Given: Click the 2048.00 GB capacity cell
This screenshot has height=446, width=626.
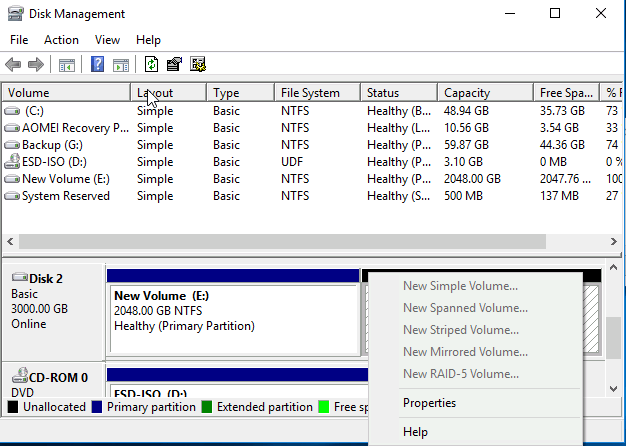Looking at the screenshot, I should click(x=472, y=179).
